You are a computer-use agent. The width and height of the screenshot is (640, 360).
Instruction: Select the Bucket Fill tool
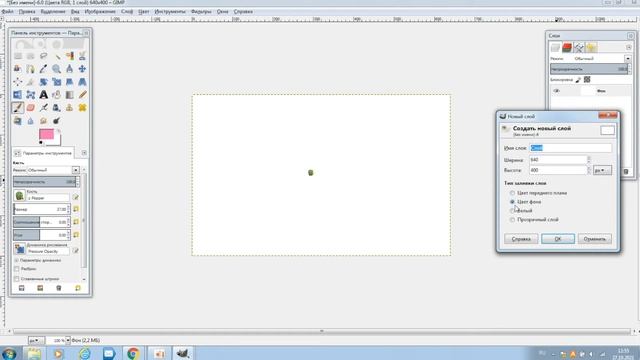tap(57, 95)
